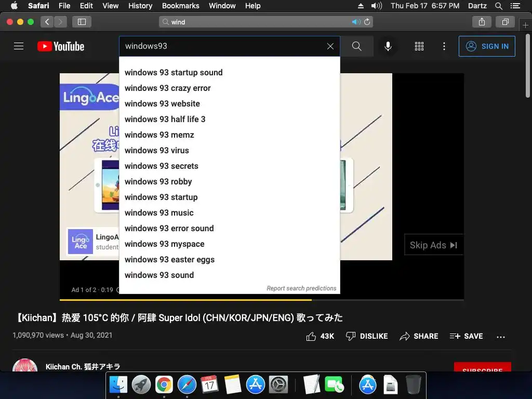Select suggestion 'windows 93 half life 3'

(x=229, y=119)
